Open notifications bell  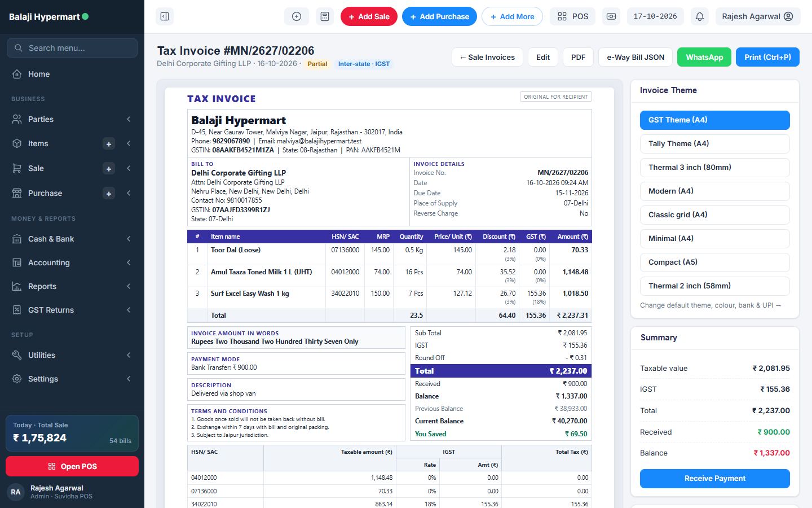click(x=700, y=16)
